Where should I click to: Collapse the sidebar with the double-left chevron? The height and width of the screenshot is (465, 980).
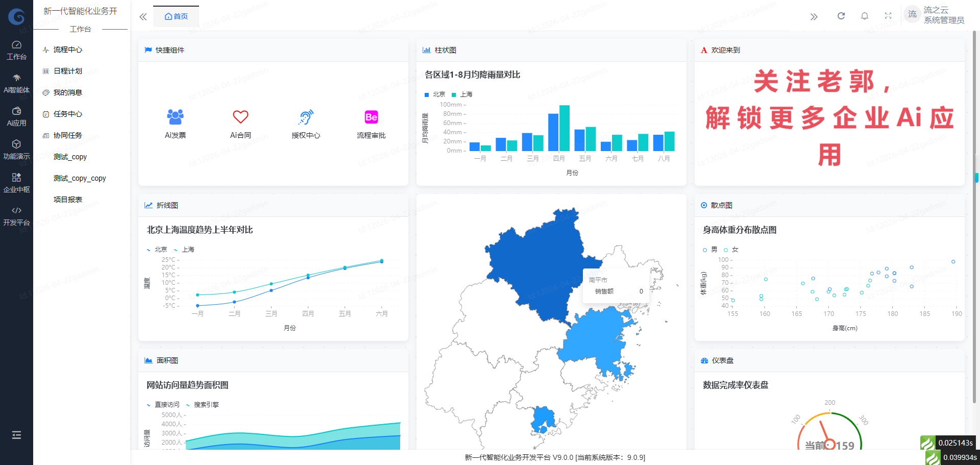tap(143, 16)
